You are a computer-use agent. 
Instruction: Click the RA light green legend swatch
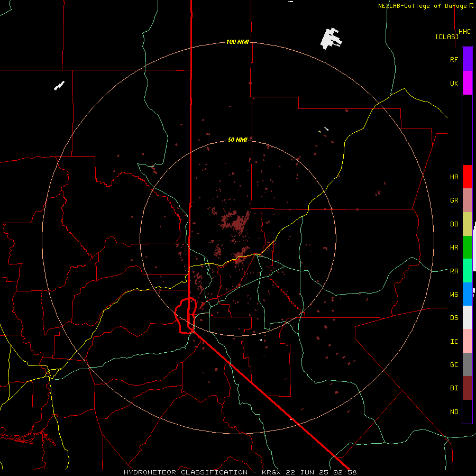[467, 271]
